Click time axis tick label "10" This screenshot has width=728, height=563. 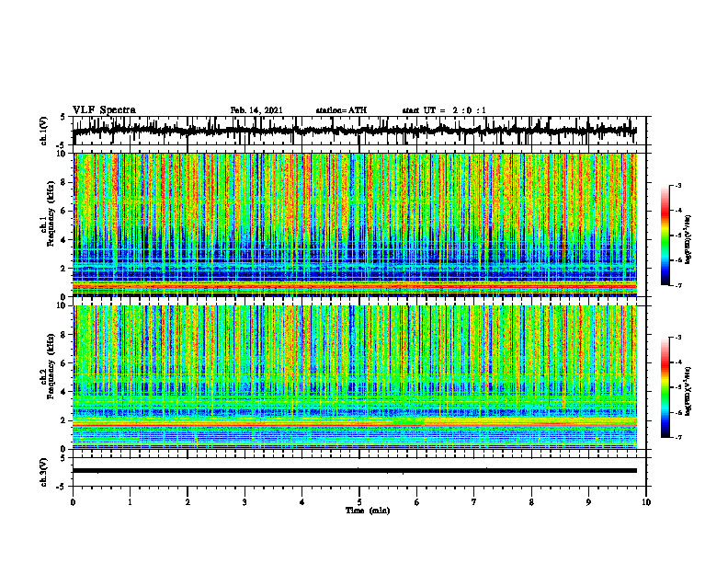tap(646, 502)
